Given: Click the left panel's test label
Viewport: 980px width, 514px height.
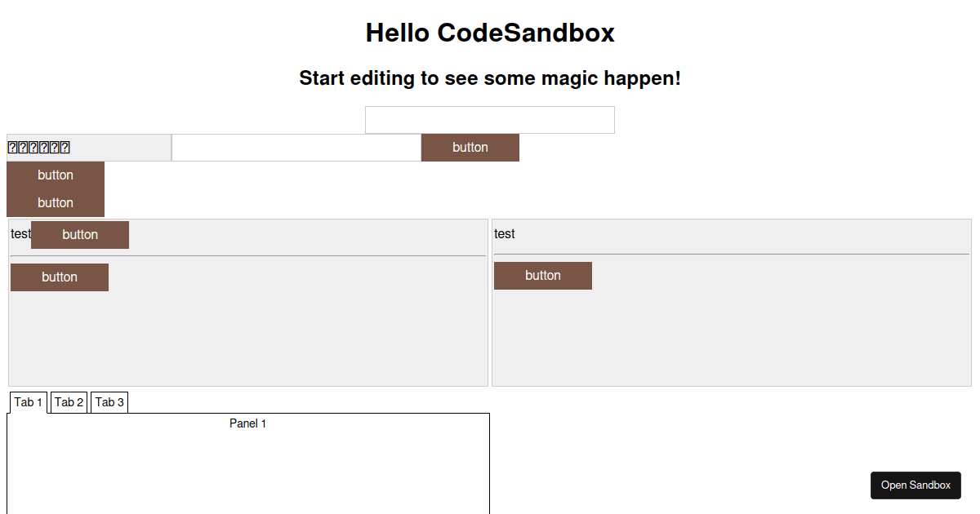Looking at the screenshot, I should coord(20,233).
